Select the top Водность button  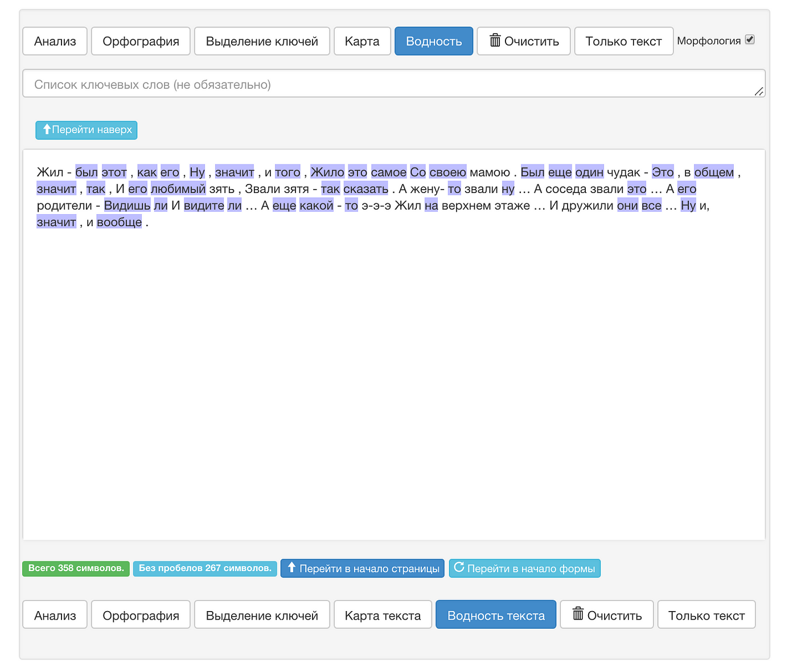click(x=434, y=41)
